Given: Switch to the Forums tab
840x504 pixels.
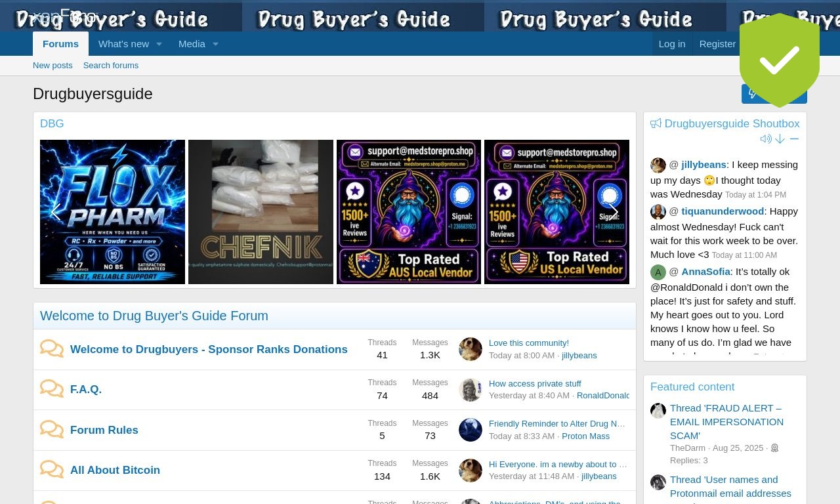Looking at the screenshot, I should [x=60, y=44].
